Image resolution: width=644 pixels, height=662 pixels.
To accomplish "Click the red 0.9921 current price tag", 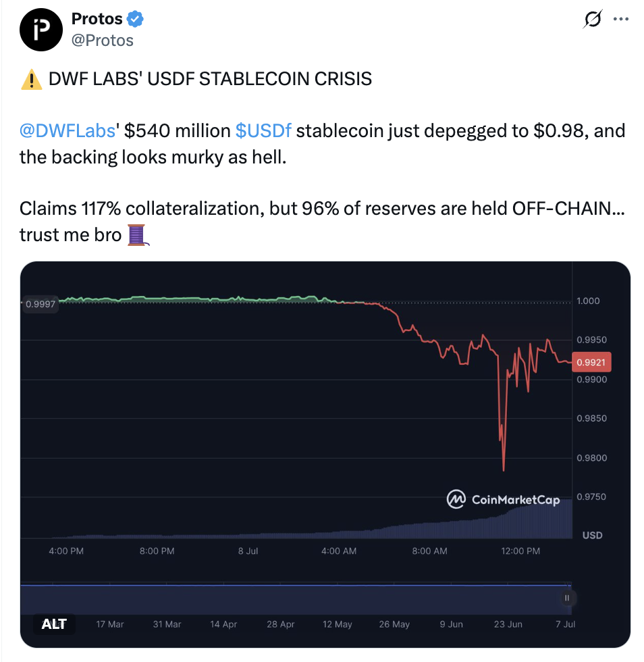I will point(591,362).
